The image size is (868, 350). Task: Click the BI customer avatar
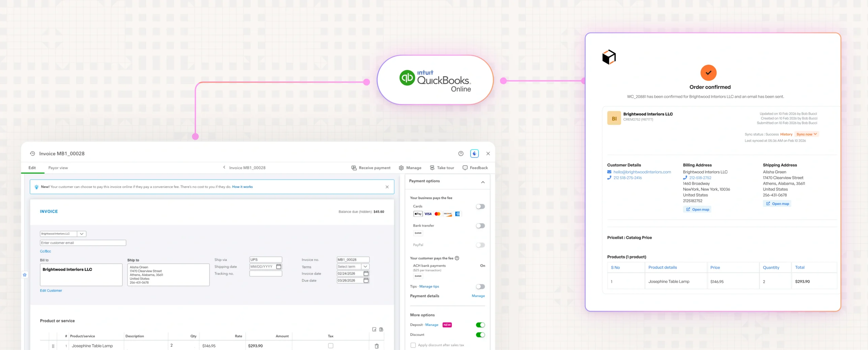(x=614, y=118)
